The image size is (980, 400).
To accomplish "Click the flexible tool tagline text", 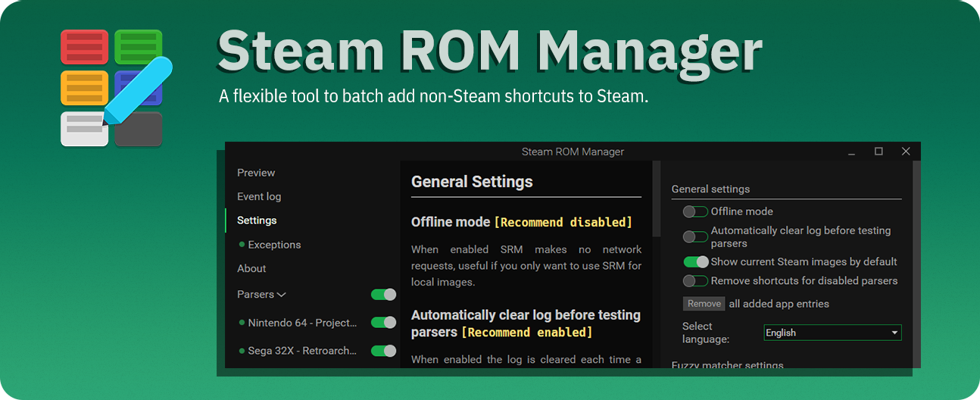I will [x=434, y=97].
